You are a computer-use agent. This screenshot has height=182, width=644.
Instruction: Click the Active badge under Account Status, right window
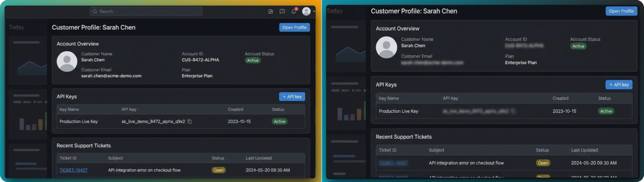[578, 46]
